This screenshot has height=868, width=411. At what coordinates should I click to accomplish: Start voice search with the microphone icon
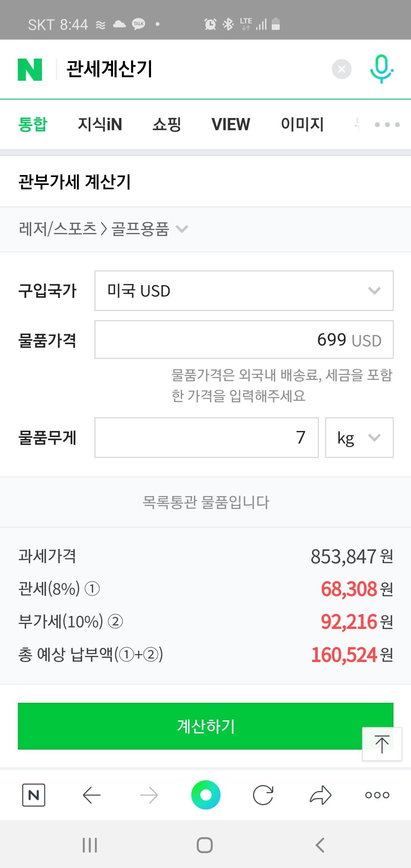coord(382,69)
